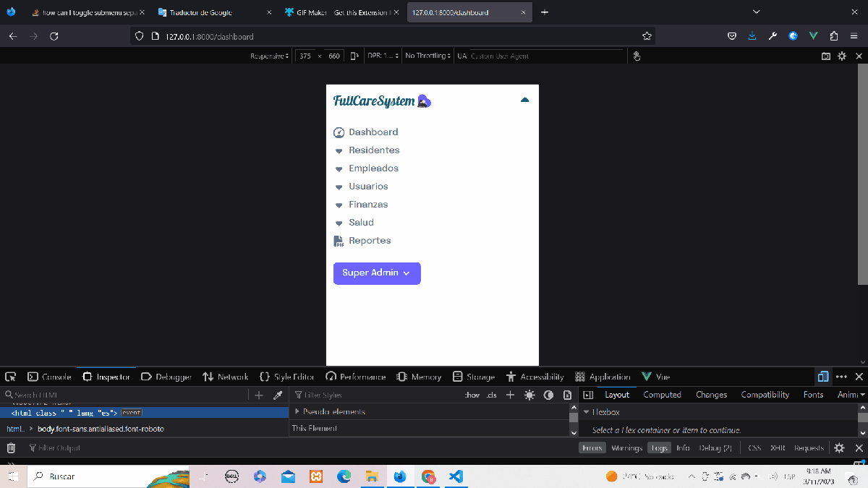The image size is (868, 488).
Task: Switch to the Computed sidebar tab
Action: click(x=662, y=395)
